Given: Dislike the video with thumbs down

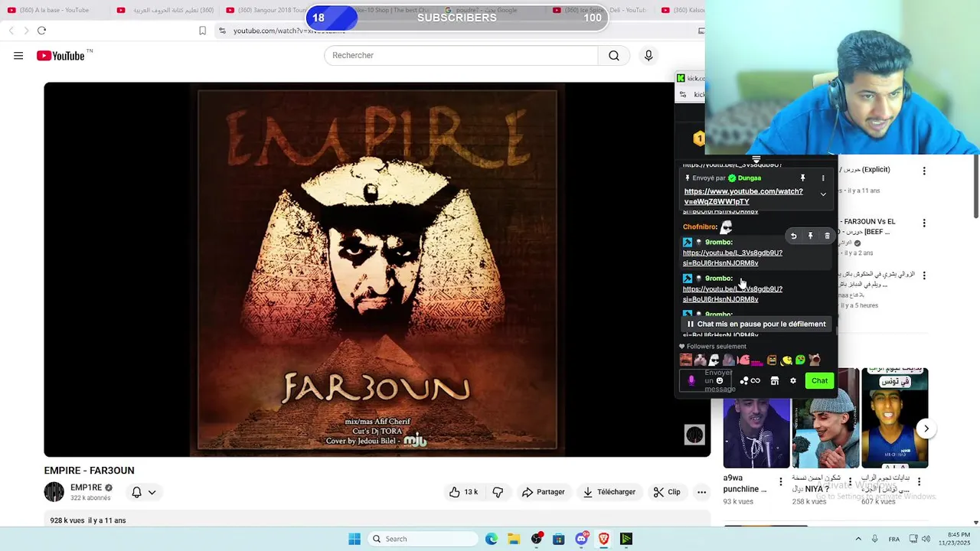Looking at the screenshot, I should click(498, 492).
